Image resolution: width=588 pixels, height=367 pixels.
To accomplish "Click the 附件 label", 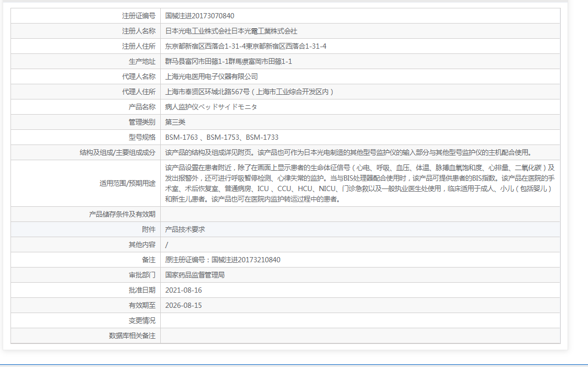I will 149,229.
